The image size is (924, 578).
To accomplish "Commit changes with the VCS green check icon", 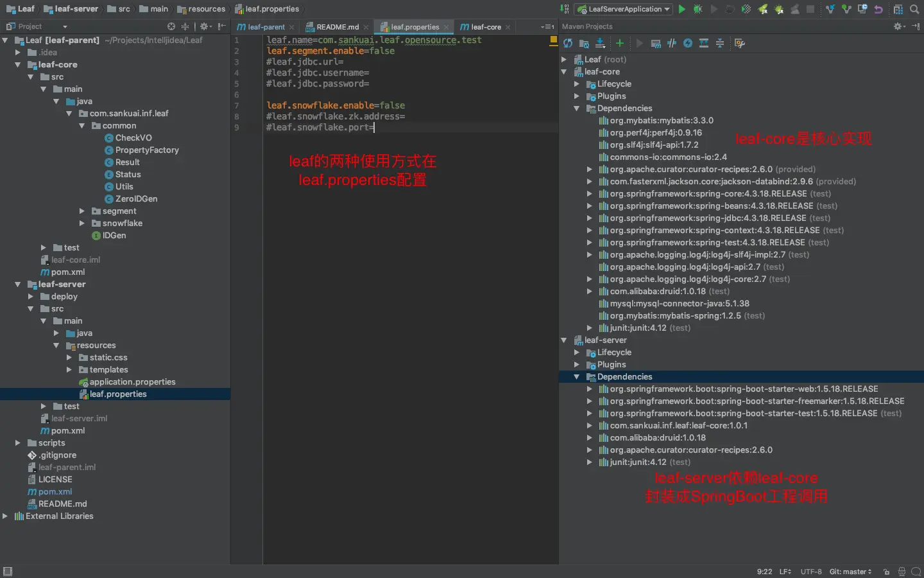I will point(846,9).
